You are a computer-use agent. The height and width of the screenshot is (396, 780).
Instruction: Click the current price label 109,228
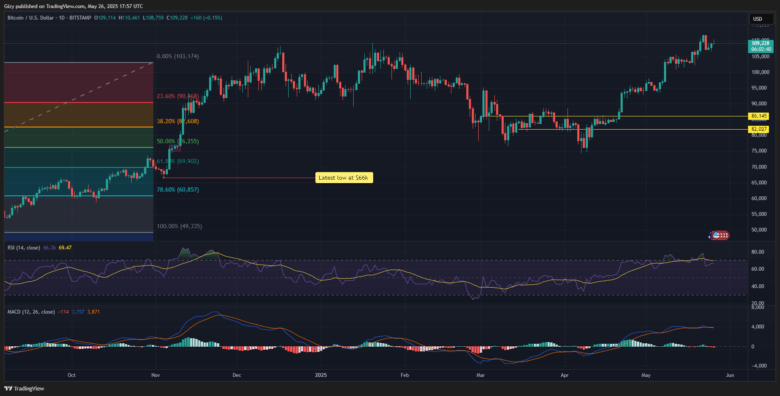(761, 43)
